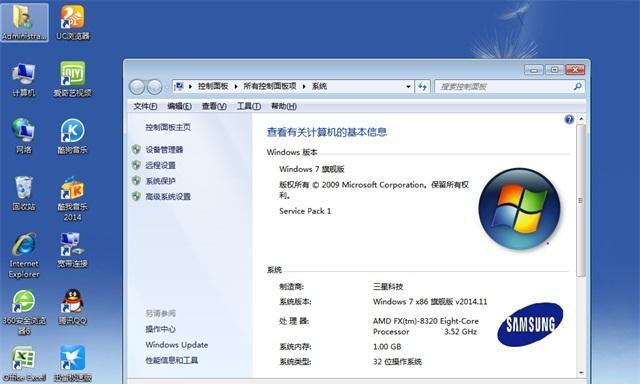Expand the address bar history dropdown arrow
640x384 pixels.
[408, 87]
